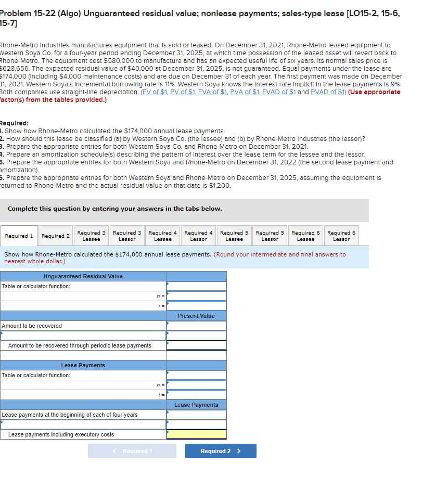Switch to the Required 1 tab

click(x=19, y=236)
